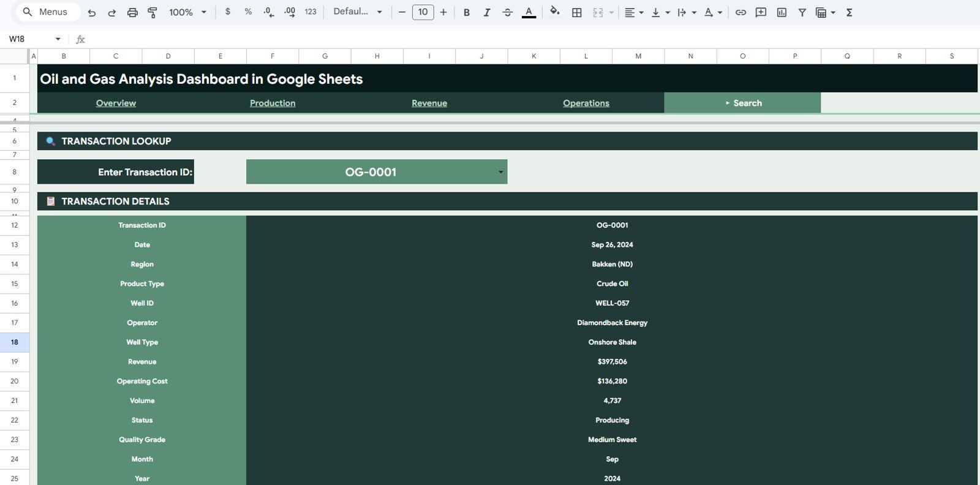Click the Transaction Lookup magnifier icon
This screenshot has height=485, width=980.
pos(51,141)
